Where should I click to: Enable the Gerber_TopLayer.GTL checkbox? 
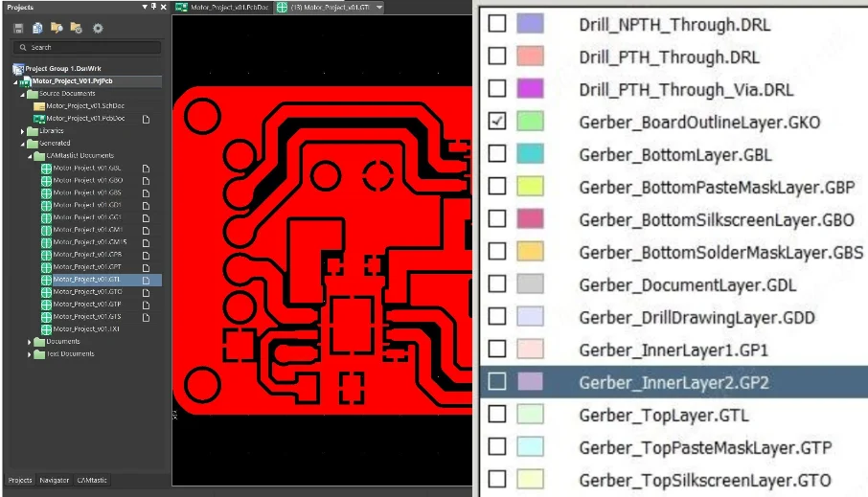tap(497, 414)
